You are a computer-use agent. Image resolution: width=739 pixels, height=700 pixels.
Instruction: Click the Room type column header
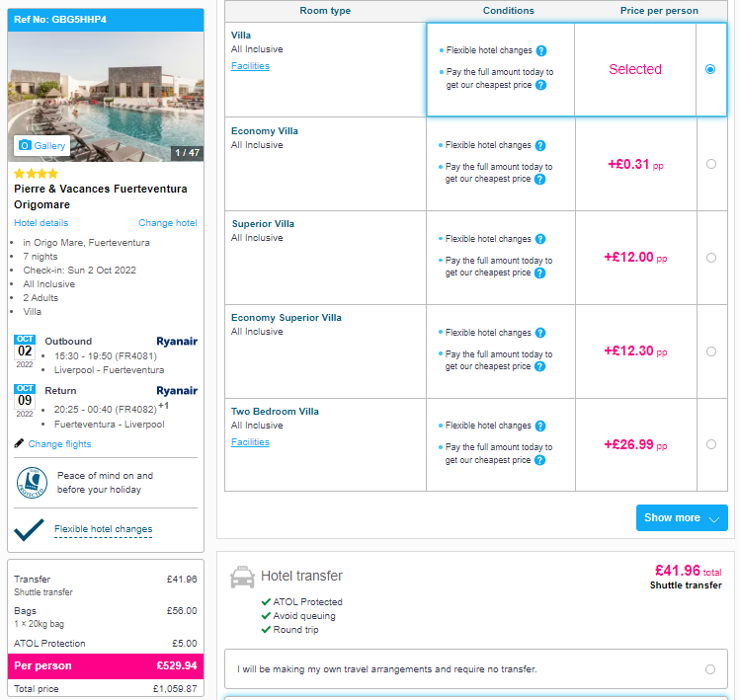(x=325, y=10)
